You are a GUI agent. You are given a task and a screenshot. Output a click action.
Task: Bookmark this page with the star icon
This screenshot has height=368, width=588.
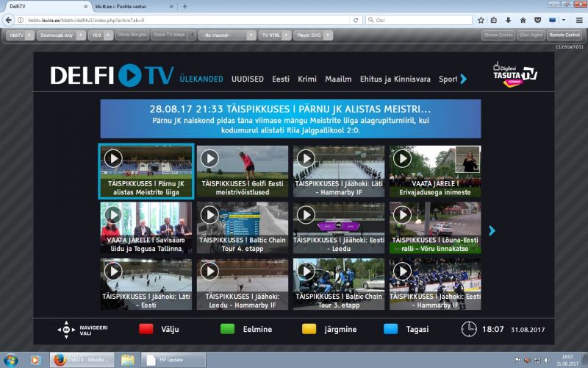[x=481, y=21]
